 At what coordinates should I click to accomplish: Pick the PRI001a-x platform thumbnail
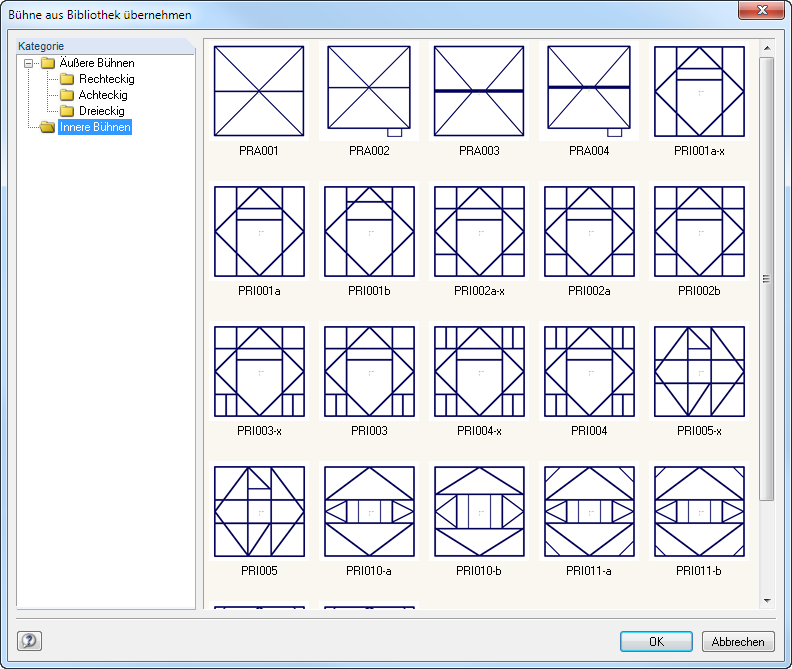coord(699,91)
